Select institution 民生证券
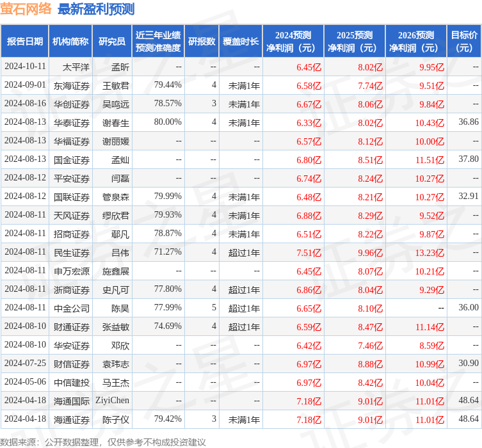Image resolution: width=482 pixels, height=448 pixels. point(71,253)
